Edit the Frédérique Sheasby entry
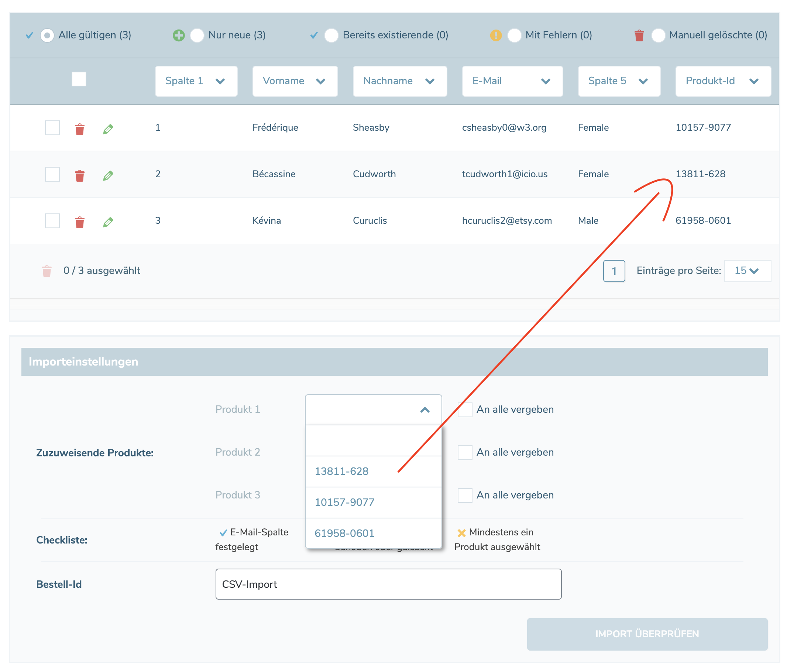Image resolution: width=787 pixels, height=672 pixels. point(108,128)
